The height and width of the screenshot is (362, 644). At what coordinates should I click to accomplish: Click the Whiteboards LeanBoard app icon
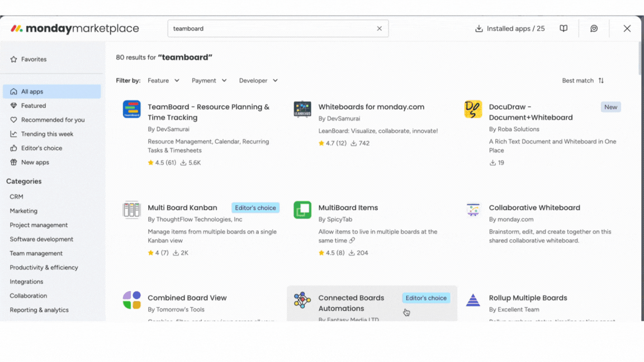coord(302,109)
